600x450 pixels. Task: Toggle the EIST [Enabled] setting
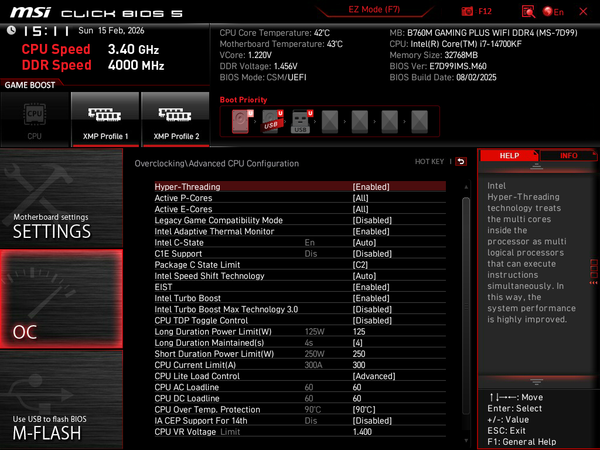point(300,287)
